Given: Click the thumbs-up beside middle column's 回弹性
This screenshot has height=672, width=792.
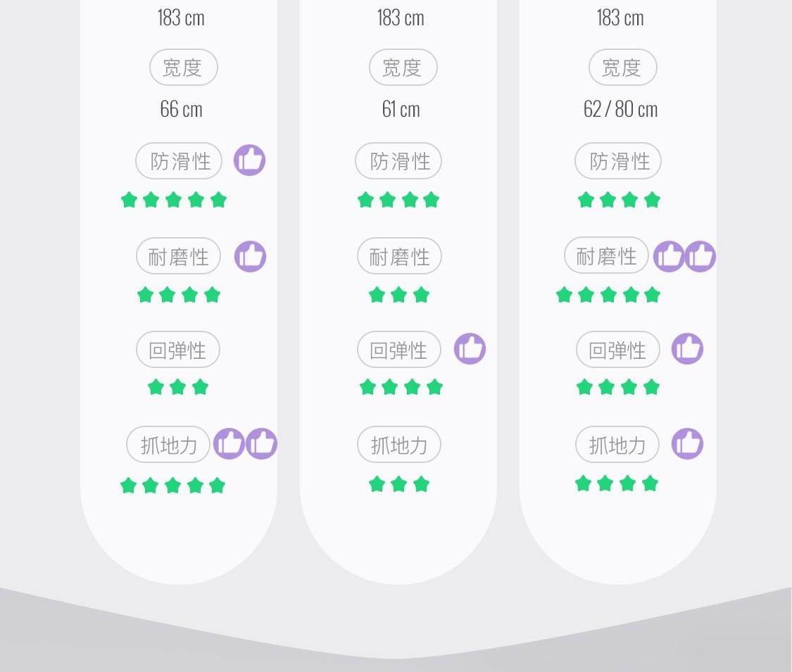Looking at the screenshot, I should 470,349.
